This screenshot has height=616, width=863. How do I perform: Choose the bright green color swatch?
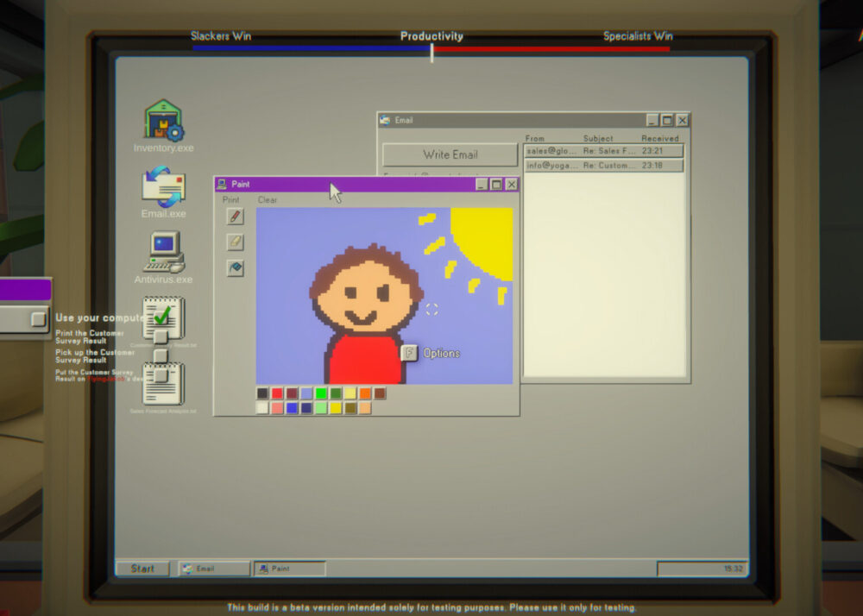point(321,393)
